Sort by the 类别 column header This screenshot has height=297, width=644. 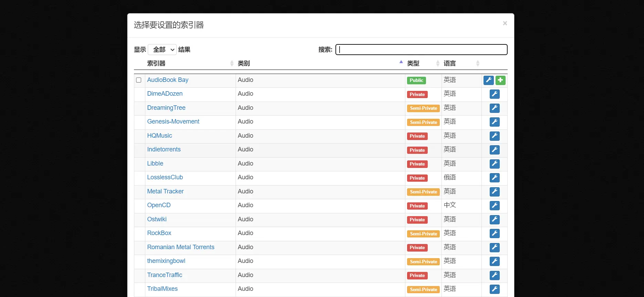320,63
